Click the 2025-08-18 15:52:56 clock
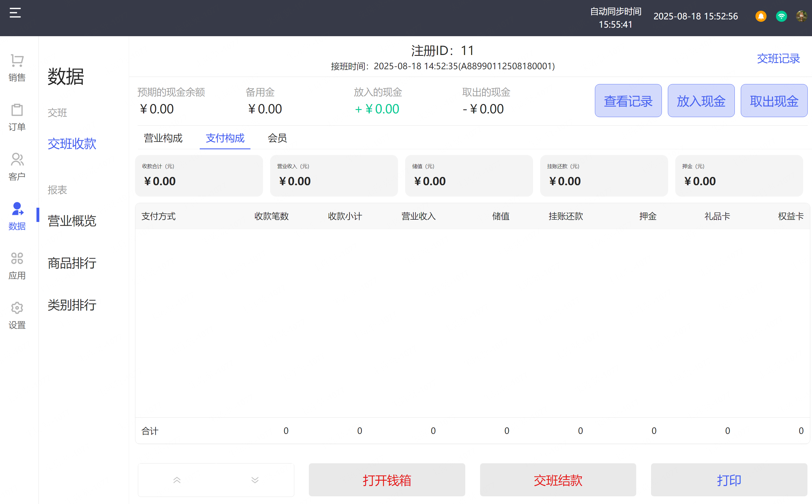The image size is (812, 504). click(x=696, y=16)
